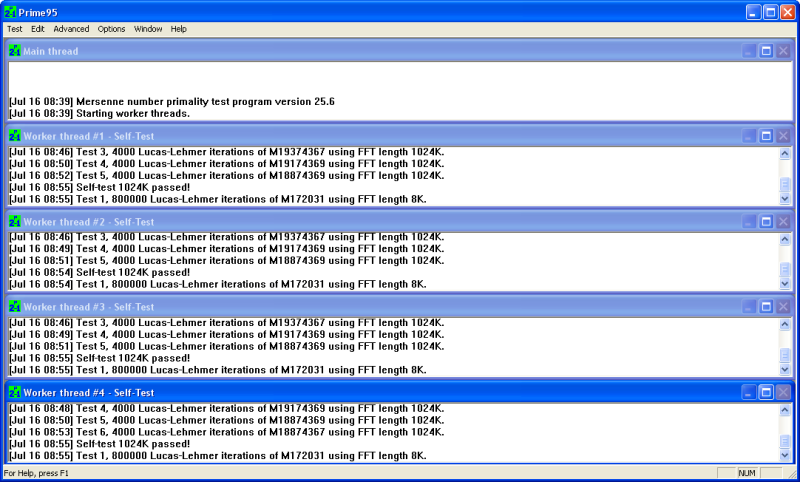800x482 pixels.
Task: Minimize the Main thread child window
Action: (x=749, y=51)
